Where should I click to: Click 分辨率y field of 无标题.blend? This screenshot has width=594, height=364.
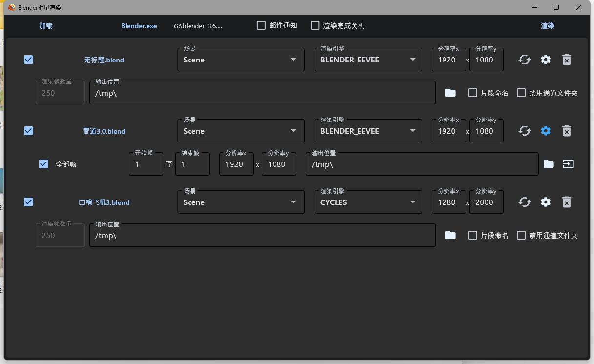point(487,60)
